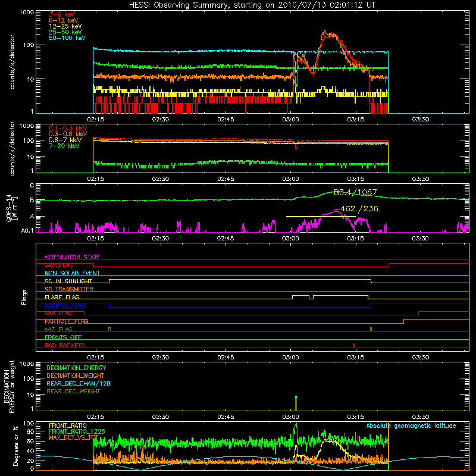Click the 0.1-0.3 MeV legend entry

[68, 129]
